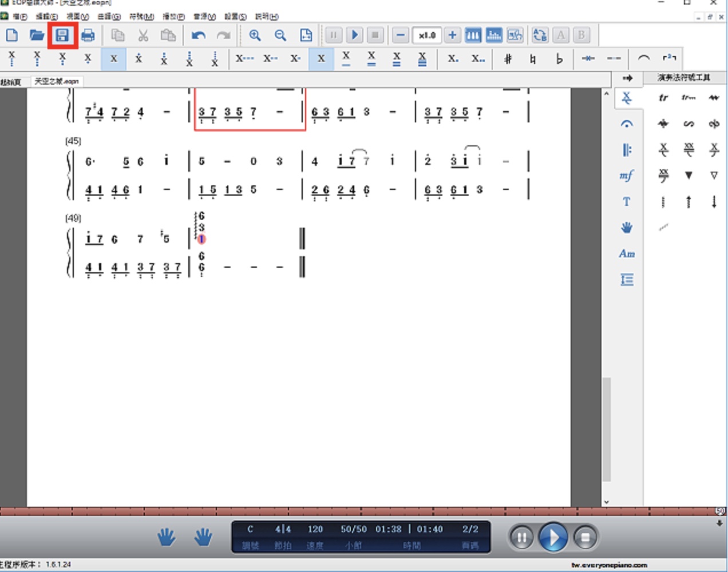Image resolution: width=728 pixels, height=572 pixels.
Task: Set loop point B
Action: 581,35
